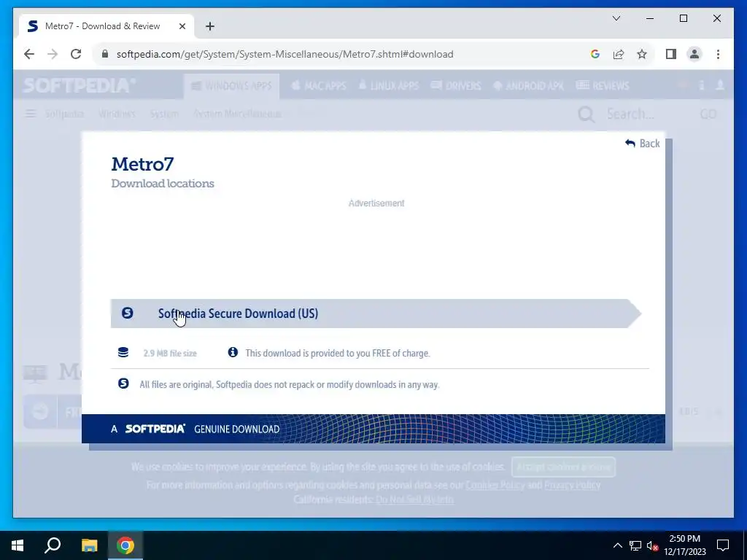Show hidden system tray icons

tap(617, 545)
